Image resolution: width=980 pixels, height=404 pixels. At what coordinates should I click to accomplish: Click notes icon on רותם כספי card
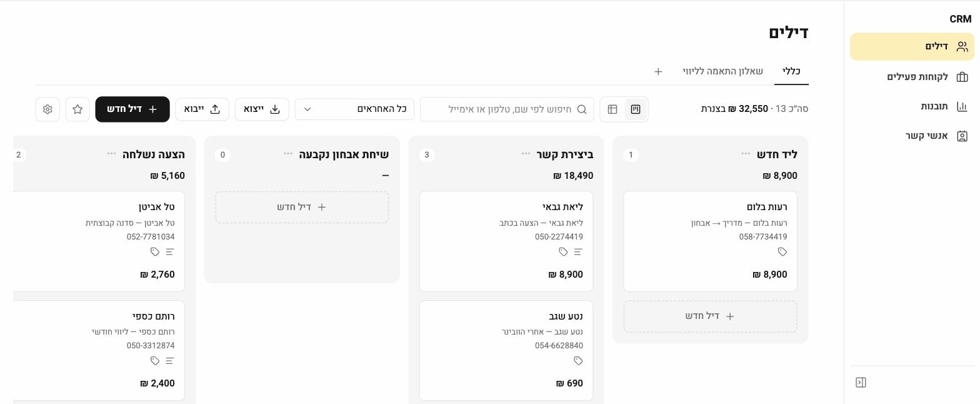pyautogui.click(x=170, y=361)
